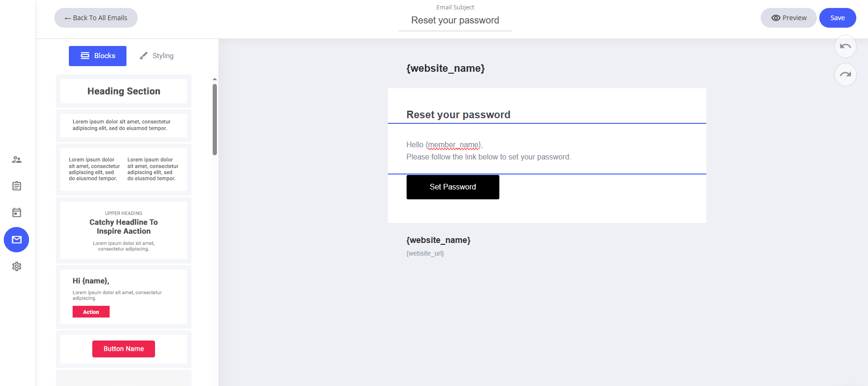Screen dimensions: 868x386
Task: Edit the Email Subject field
Action: [x=455, y=21]
